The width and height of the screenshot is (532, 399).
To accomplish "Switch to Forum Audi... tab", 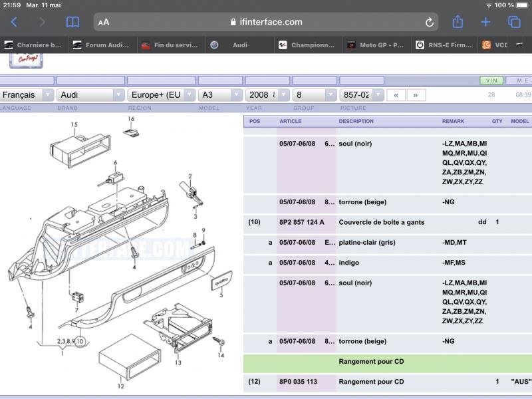I will click(x=103, y=45).
